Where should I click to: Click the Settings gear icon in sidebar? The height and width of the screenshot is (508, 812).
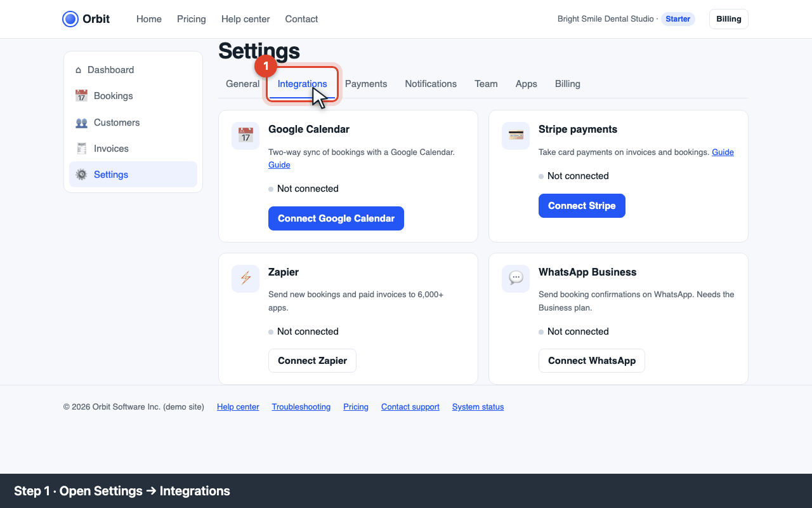click(81, 175)
